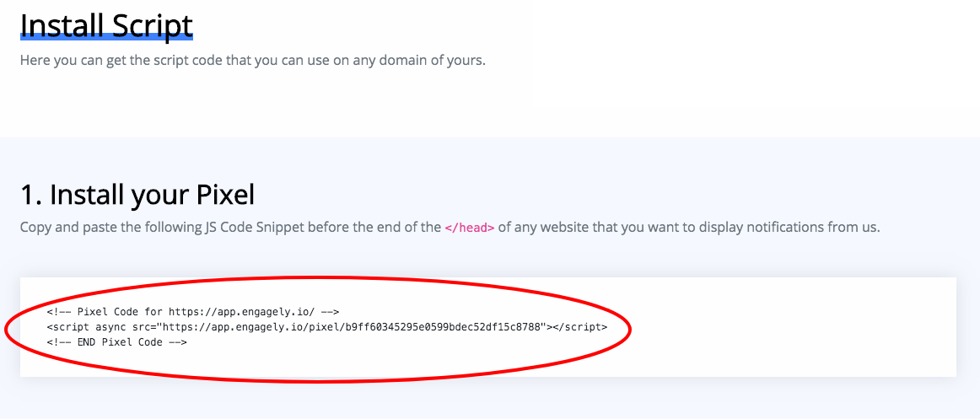Click the "<script async" opening tag
Screen dimensions: 980x419
point(85,326)
